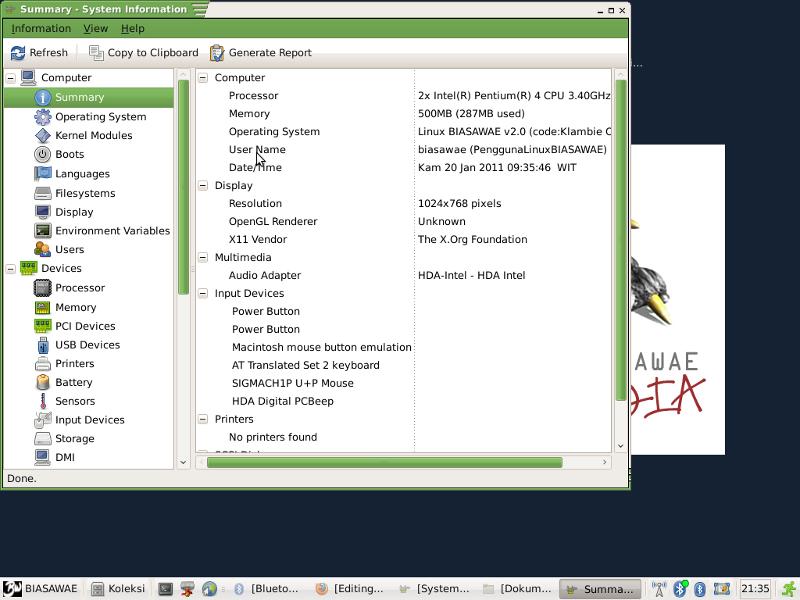800x600 pixels.
Task: Open Boots entry in sidebar
Action: pyautogui.click(x=69, y=154)
